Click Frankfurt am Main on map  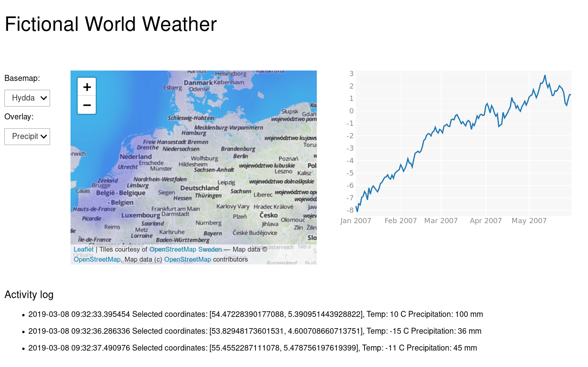tap(175, 209)
